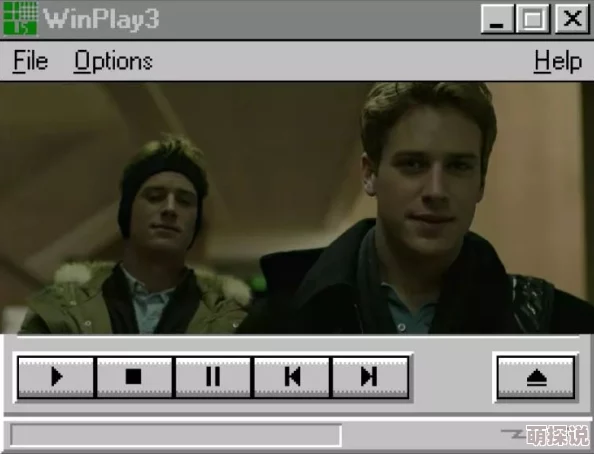
Task: Minimize the WinPlay3 window
Action: (x=497, y=19)
